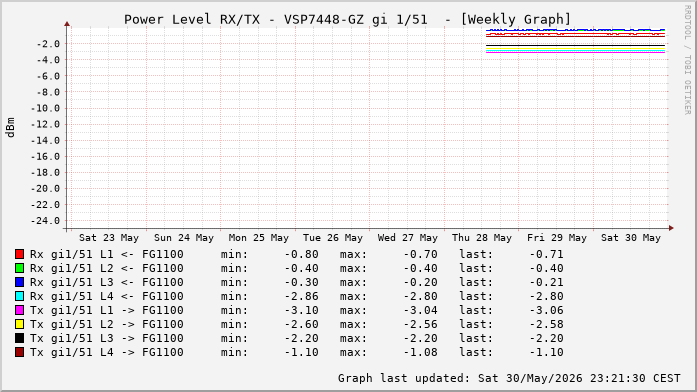
Task: Click the 'Tue 26 May' x-axis label
Action: click(x=333, y=238)
